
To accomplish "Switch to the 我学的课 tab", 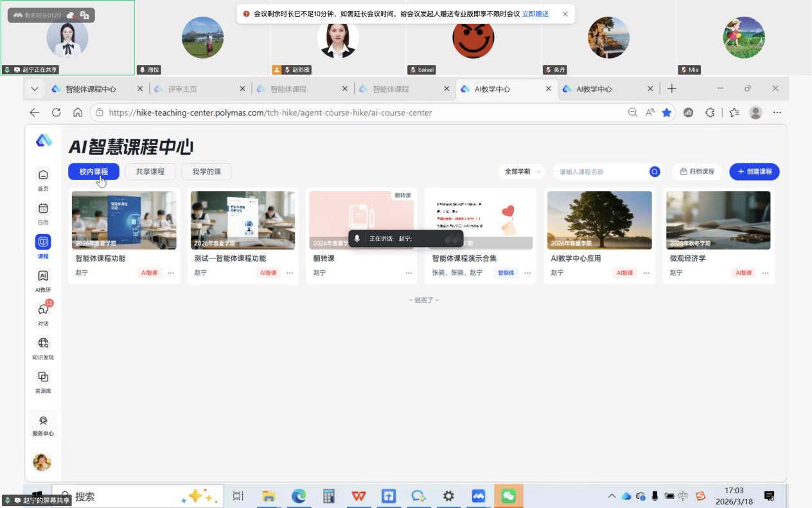I will [206, 172].
